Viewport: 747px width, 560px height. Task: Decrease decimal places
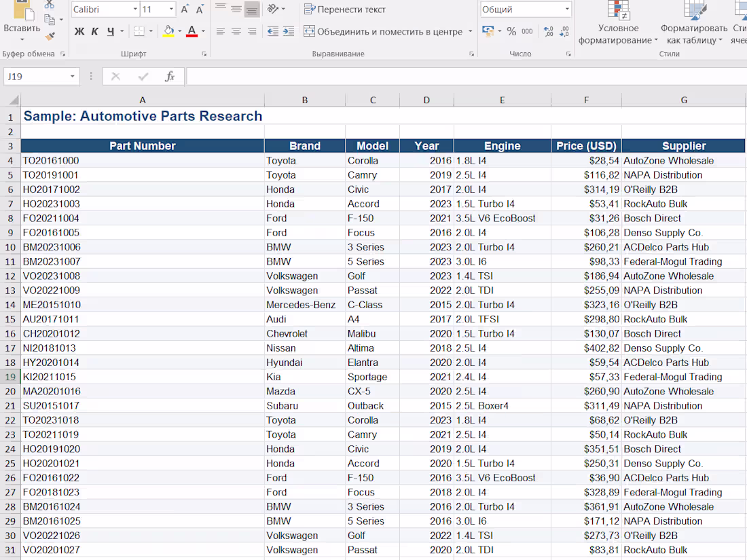(564, 31)
